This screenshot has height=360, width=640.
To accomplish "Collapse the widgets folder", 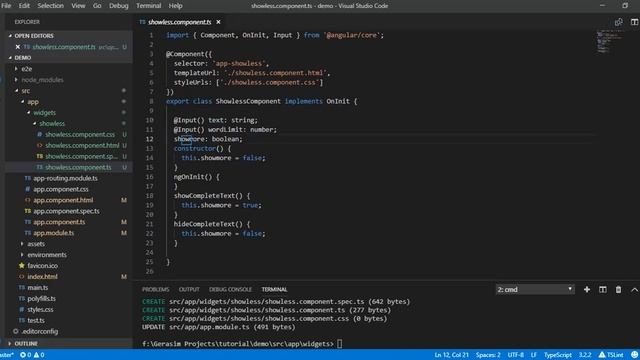I will click(x=44, y=113).
